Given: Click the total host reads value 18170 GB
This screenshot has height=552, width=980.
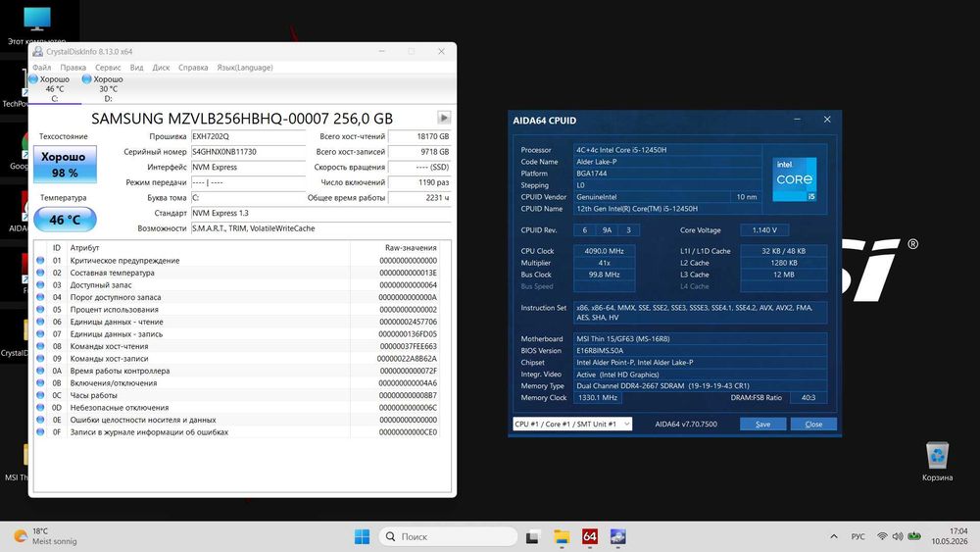Looking at the screenshot, I should 419,136.
